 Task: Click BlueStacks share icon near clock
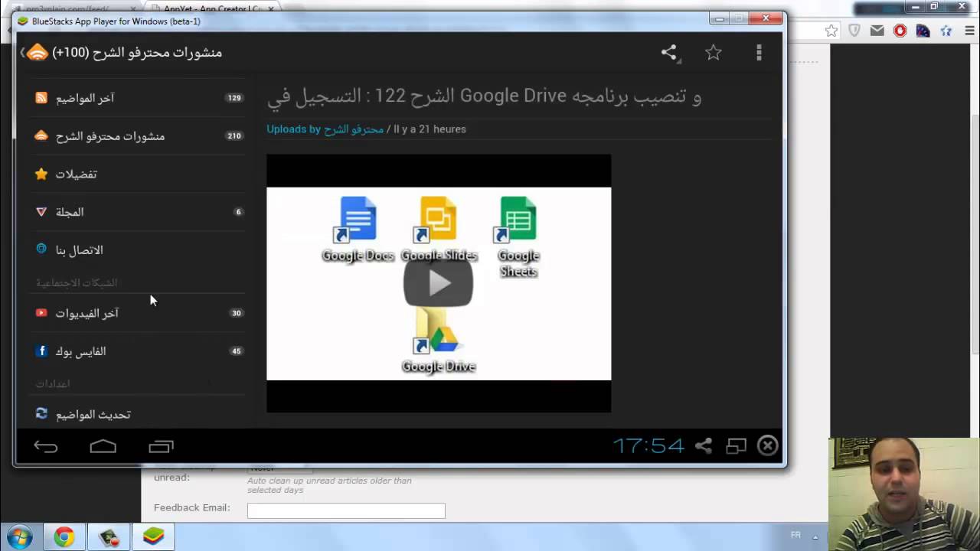[x=704, y=445]
